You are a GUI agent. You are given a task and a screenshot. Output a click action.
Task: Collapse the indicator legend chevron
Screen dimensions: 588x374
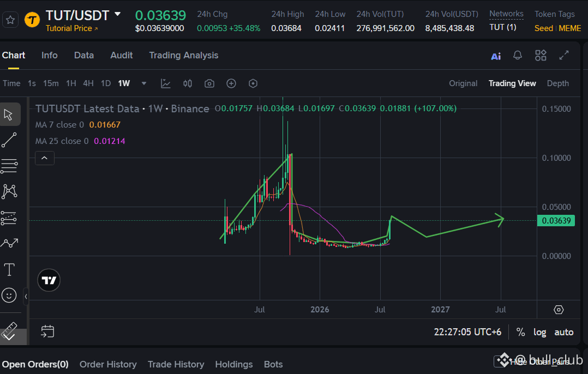click(x=45, y=158)
